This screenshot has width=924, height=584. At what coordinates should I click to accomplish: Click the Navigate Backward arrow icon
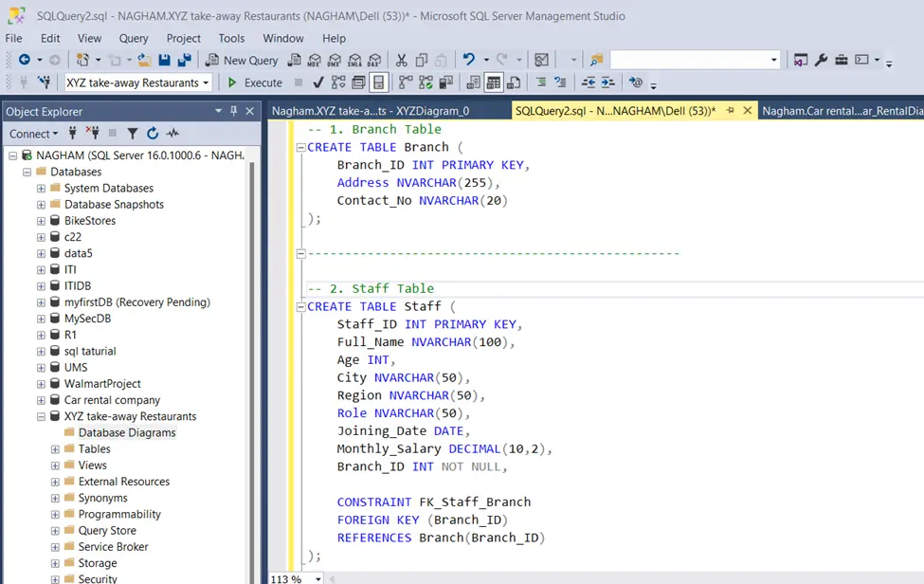coord(24,60)
